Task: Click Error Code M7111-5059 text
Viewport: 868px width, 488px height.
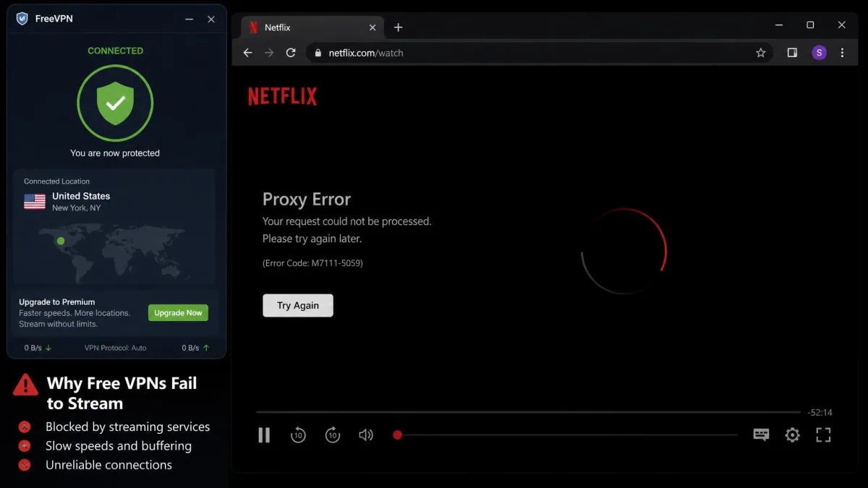Action: coord(312,263)
